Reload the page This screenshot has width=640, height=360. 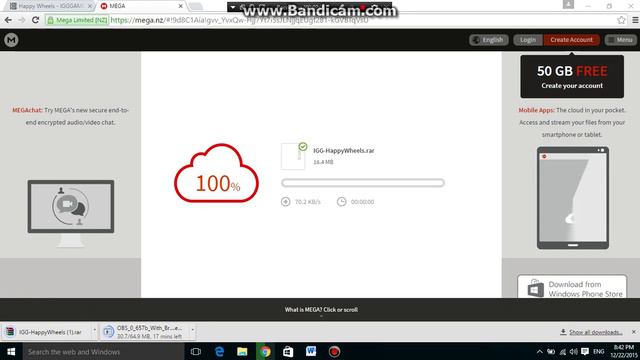36,20
